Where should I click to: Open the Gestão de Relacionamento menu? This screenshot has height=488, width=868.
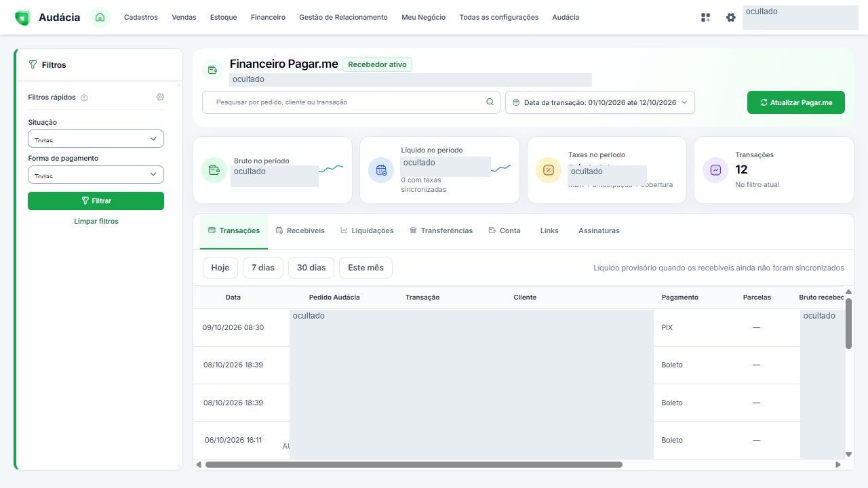(x=343, y=18)
